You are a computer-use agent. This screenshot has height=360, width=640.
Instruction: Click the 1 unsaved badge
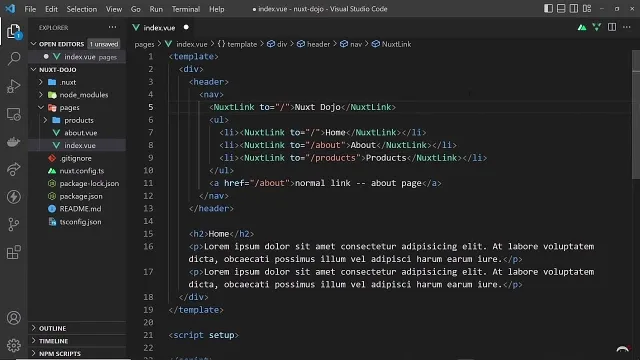coord(104,44)
